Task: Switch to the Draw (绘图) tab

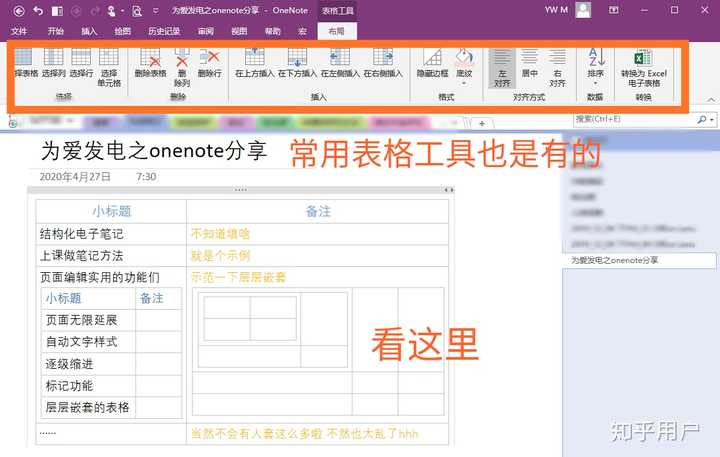Action: [123, 31]
